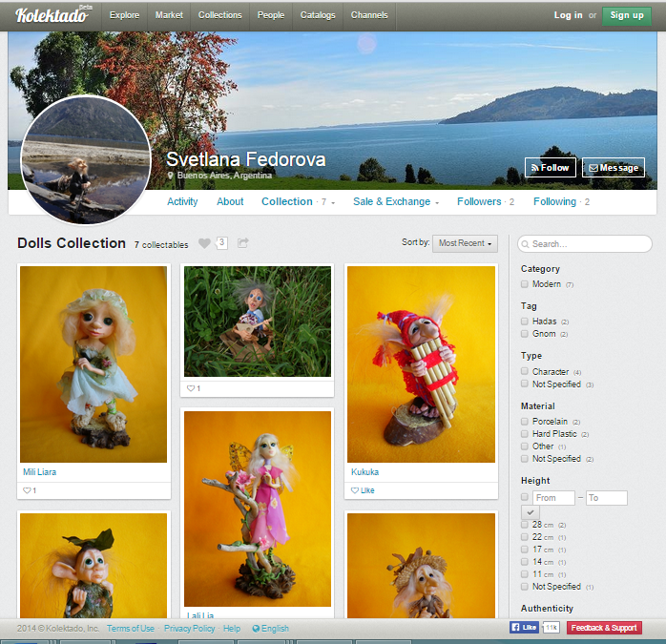Open the People page

(271, 15)
